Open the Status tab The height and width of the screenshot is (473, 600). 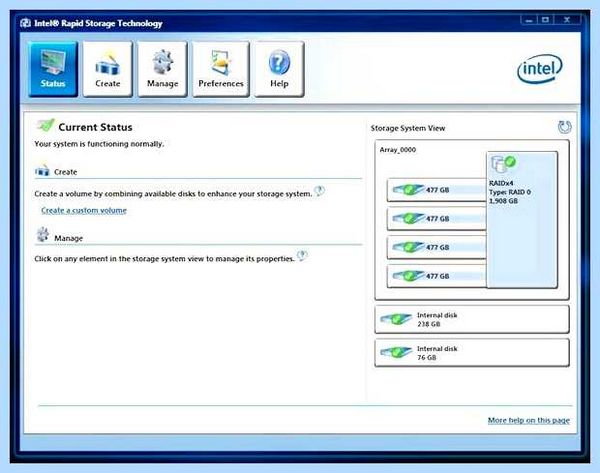(x=53, y=69)
